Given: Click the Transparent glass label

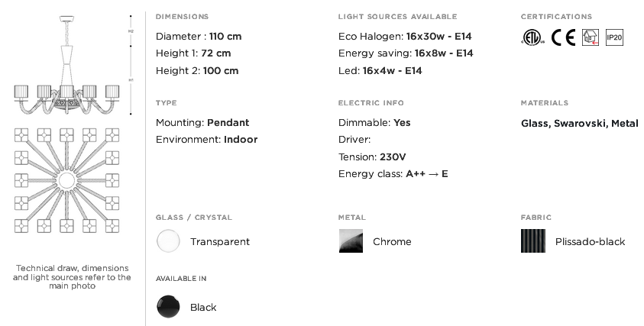Looking at the screenshot, I should click(x=220, y=242).
